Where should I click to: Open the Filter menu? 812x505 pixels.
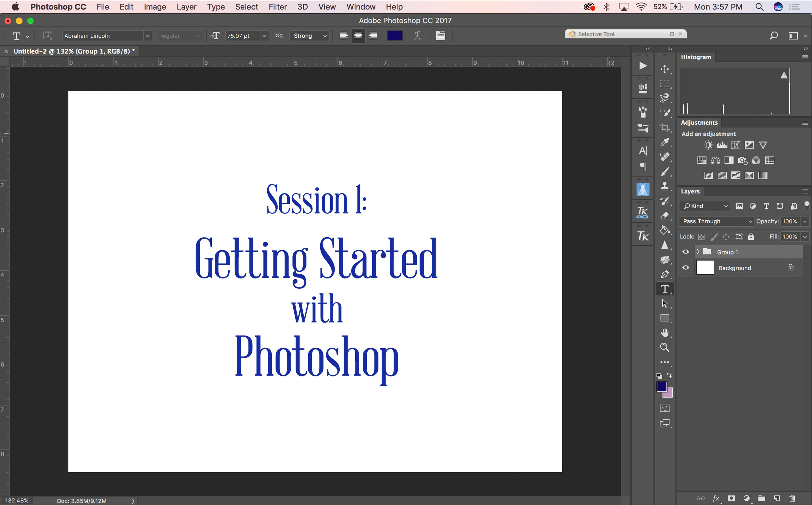click(278, 7)
